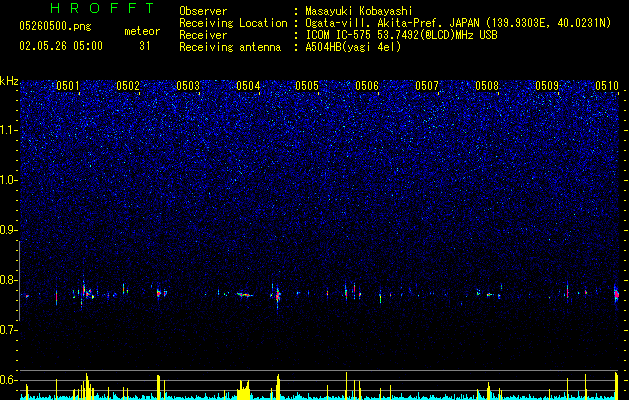Click the strong meteor echo at 0510

tap(617, 295)
